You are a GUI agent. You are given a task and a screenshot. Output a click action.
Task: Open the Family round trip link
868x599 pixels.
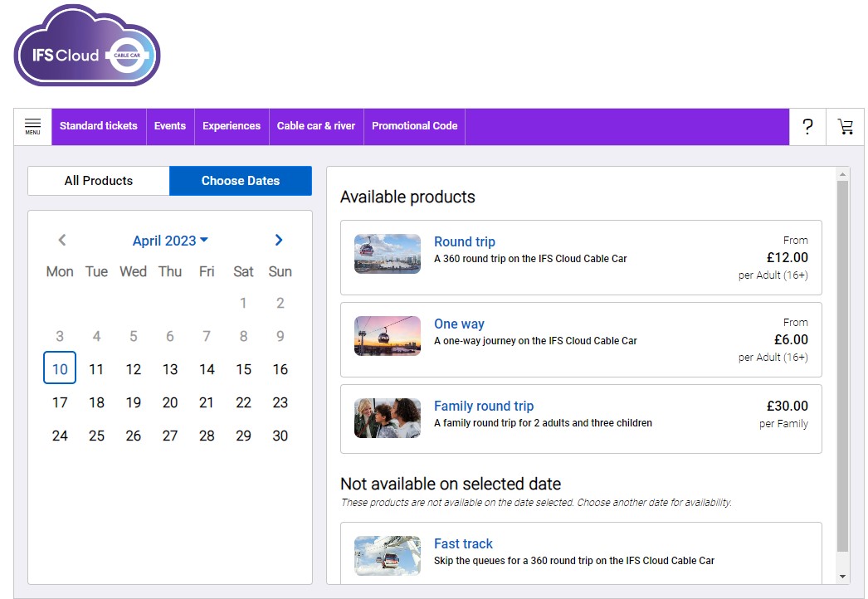484,406
